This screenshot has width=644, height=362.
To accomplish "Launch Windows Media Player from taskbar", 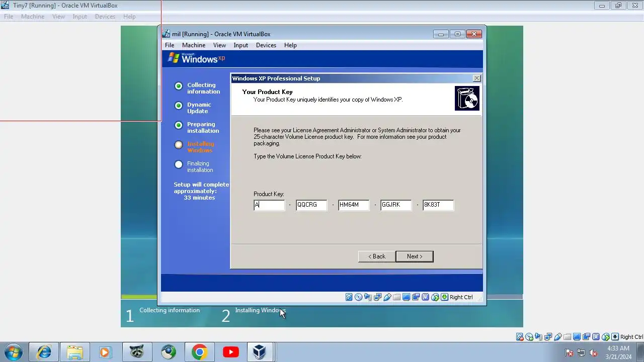I will coord(105,352).
